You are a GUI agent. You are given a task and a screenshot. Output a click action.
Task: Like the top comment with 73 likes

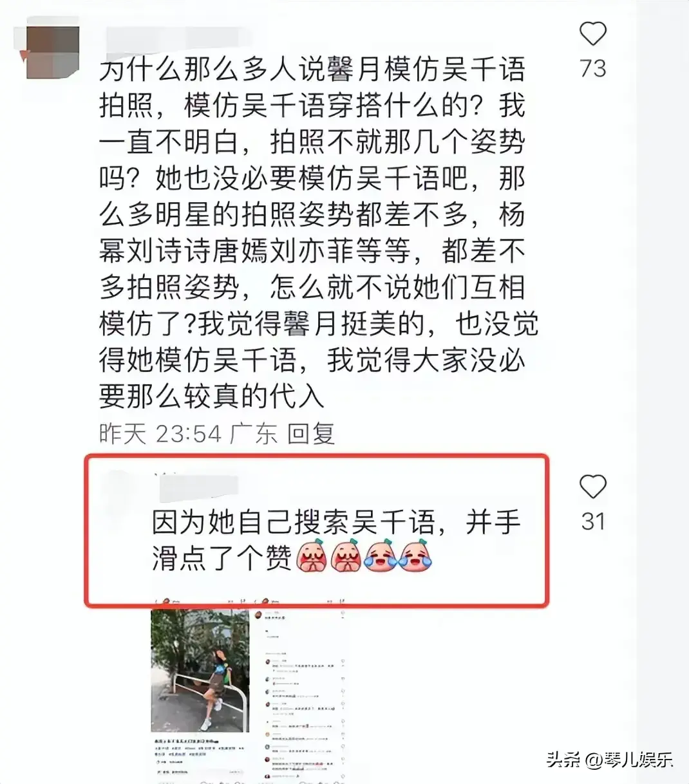pyautogui.click(x=592, y=33)
